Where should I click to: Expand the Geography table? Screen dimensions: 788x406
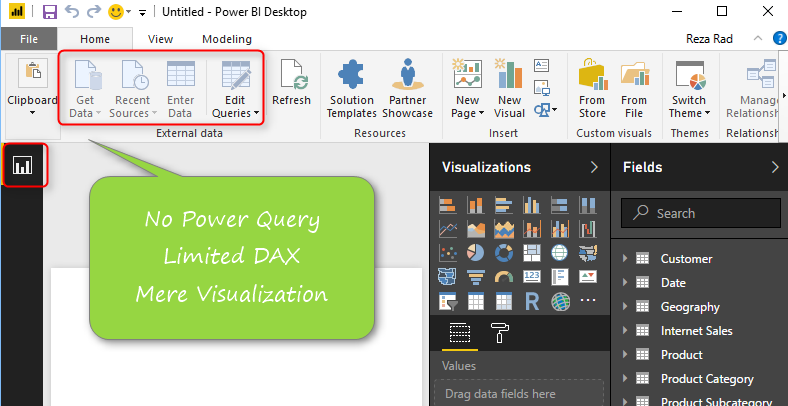pos(625,307)
